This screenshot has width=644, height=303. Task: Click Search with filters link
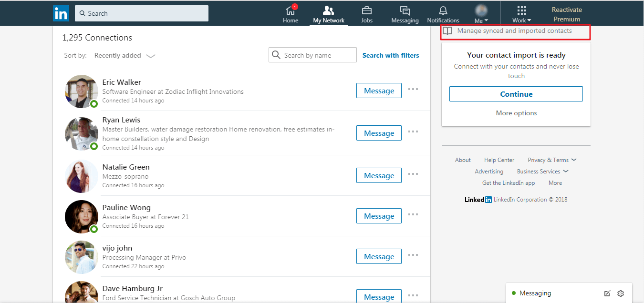[391, 55]
